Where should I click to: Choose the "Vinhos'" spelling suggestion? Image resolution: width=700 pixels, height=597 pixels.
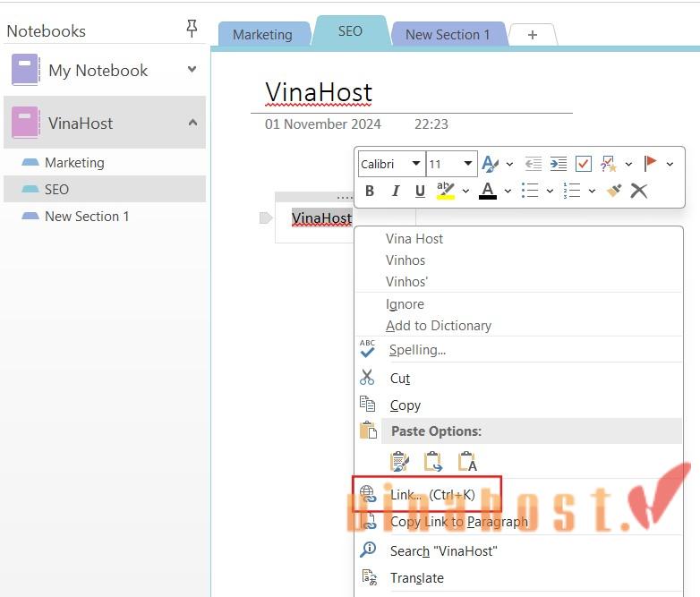[x=519, y=282]
